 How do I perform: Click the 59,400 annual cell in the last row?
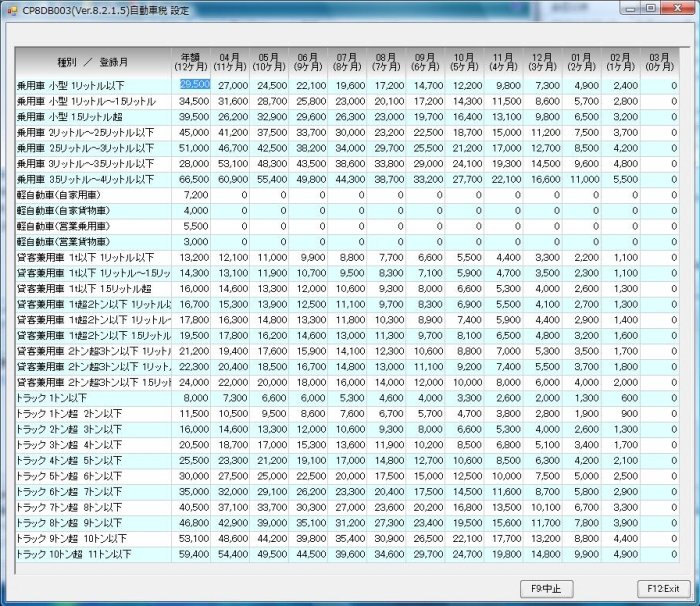(x=194, y=553)
